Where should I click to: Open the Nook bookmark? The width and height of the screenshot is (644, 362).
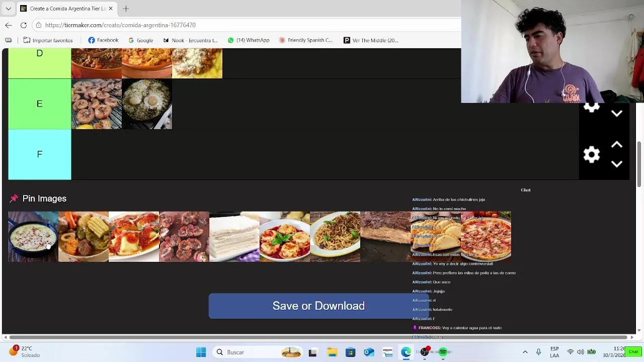(190, 40)
